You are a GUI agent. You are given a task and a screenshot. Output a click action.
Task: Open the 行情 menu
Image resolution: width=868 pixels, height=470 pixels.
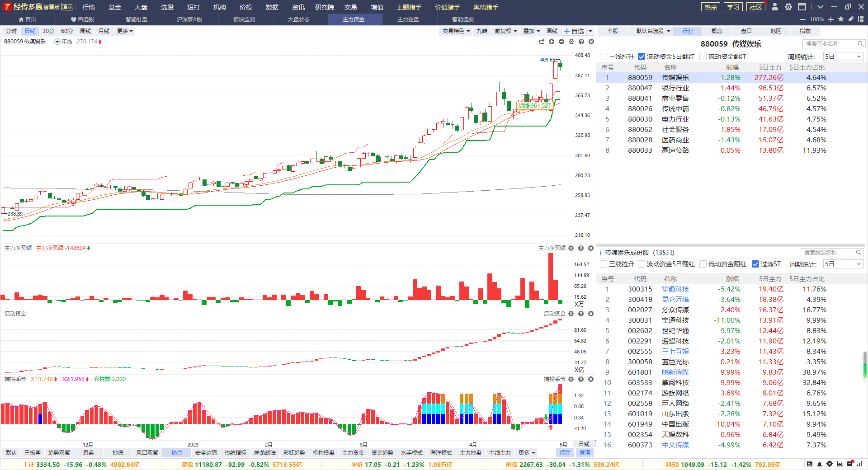(89, 7)
